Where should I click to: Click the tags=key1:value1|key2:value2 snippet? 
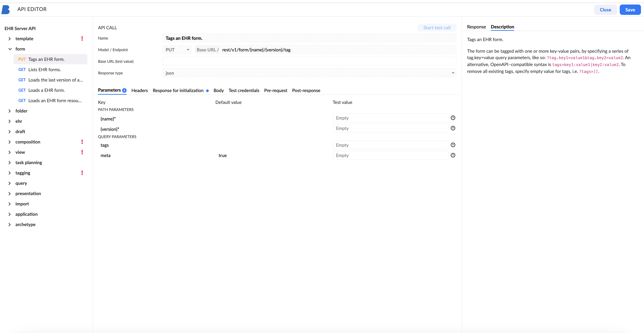[585, 65]
